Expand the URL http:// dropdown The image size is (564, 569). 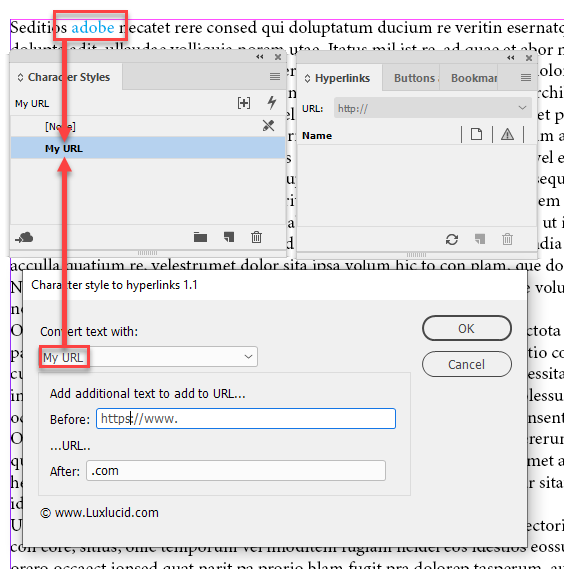coord(522,108)
